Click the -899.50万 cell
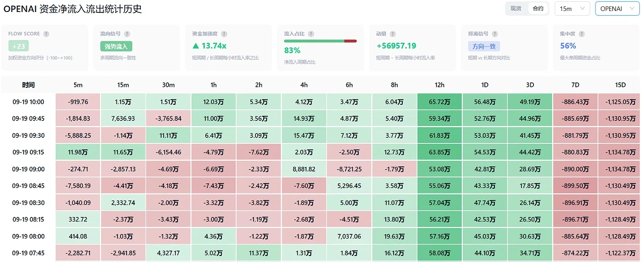 [575, 186]
